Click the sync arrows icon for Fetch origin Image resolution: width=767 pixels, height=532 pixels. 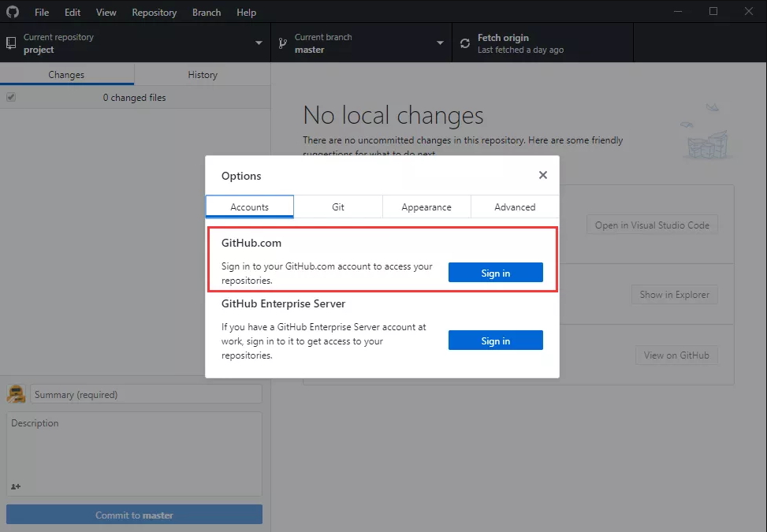(x=465, y=43)
